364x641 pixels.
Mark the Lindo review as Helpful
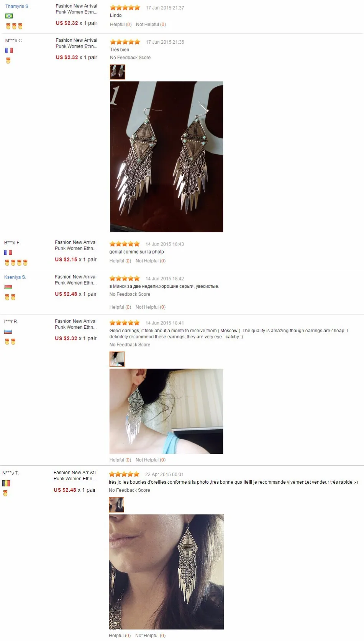(x=121, y=25)
